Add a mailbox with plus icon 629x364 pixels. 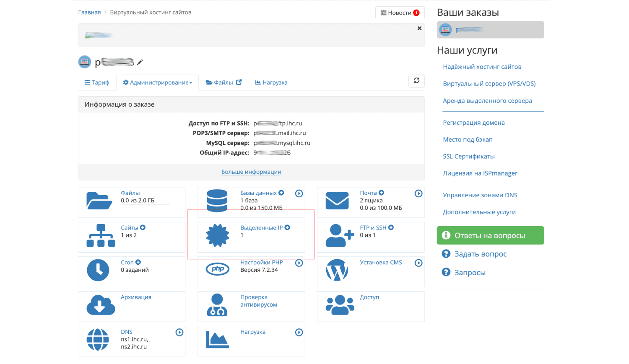click(381, 193)
